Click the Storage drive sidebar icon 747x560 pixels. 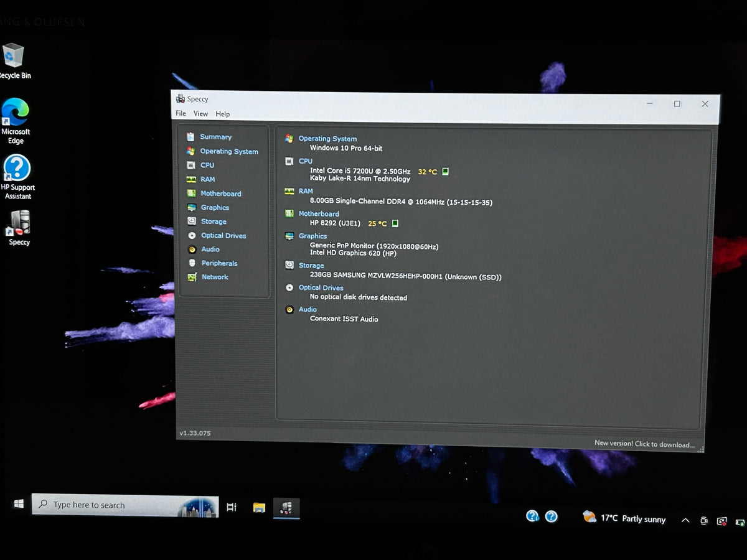pyautogui.click(x=192, y=222)
